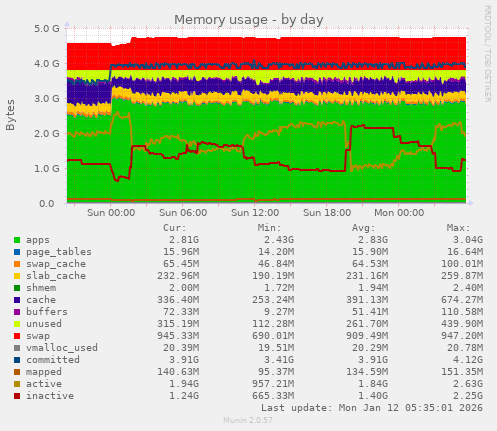The height and width of the screenshot is (431, 497).
Task: Click the 'vmalloc_used' legend label
Action: (x=62, y=348)
